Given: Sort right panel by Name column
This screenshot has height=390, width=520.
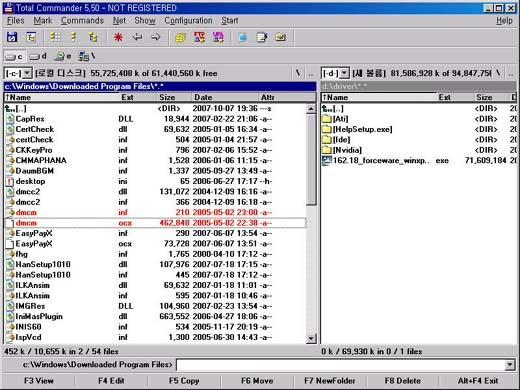Looking at the screenshot, I should [379, 97].
